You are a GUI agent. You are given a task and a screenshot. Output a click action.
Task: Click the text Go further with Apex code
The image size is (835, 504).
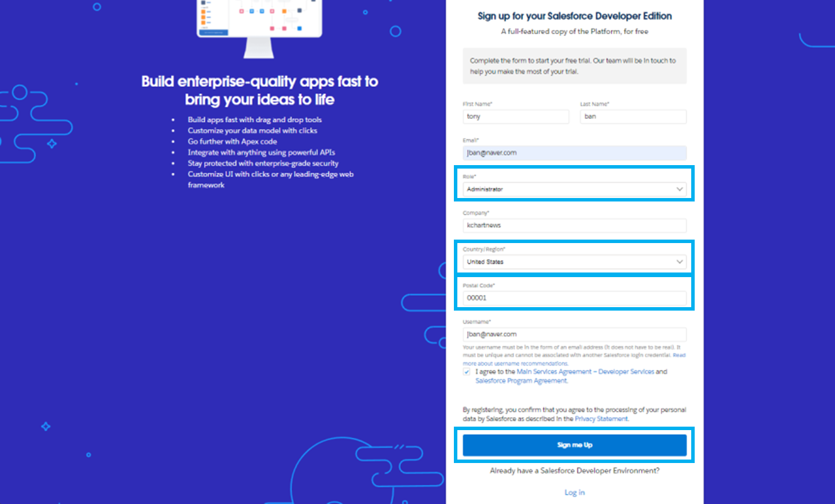[x=232, y=141]
